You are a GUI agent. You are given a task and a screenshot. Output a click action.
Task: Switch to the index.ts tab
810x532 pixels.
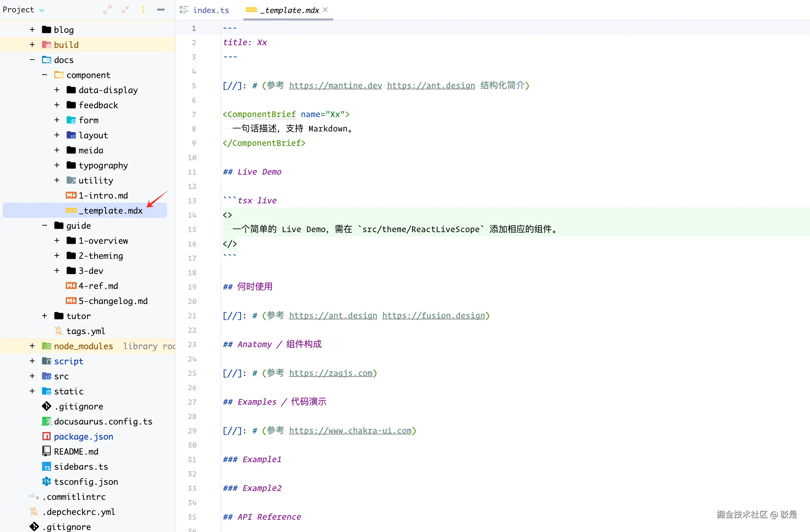coord(211,10)
